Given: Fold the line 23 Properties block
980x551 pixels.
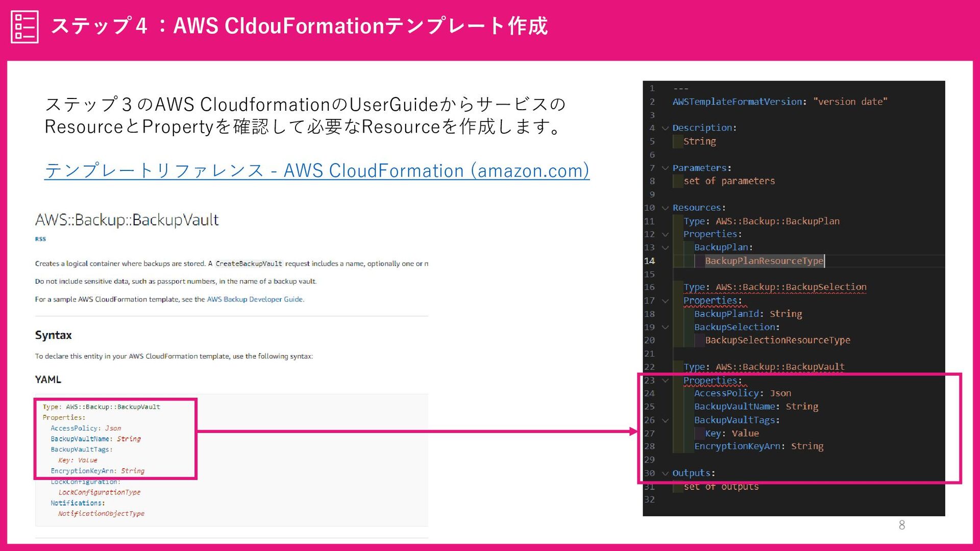Looking at the screenshot, I should [x=665, y=380].
